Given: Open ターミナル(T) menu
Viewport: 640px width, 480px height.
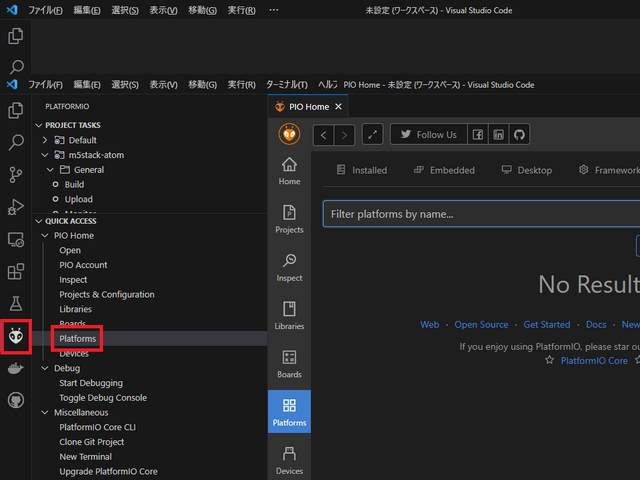Looking at the screenshot, I should [x=287, y=84].
